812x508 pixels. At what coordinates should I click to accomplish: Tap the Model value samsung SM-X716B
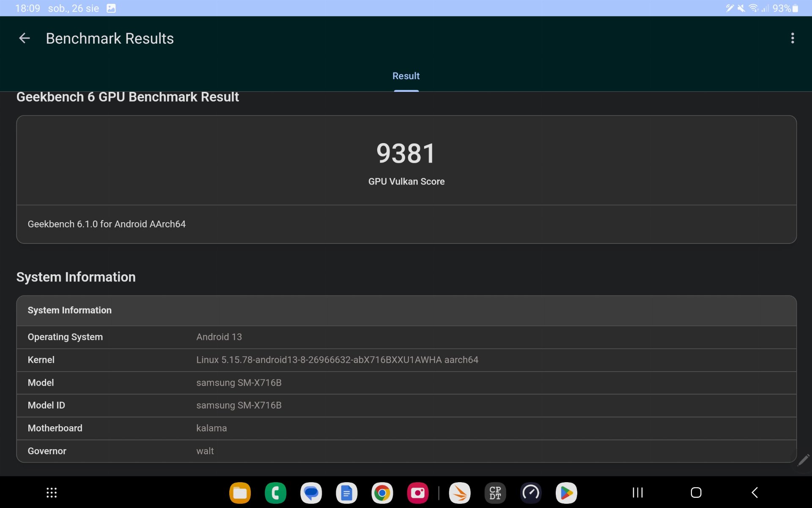click(x=239, y=383)
